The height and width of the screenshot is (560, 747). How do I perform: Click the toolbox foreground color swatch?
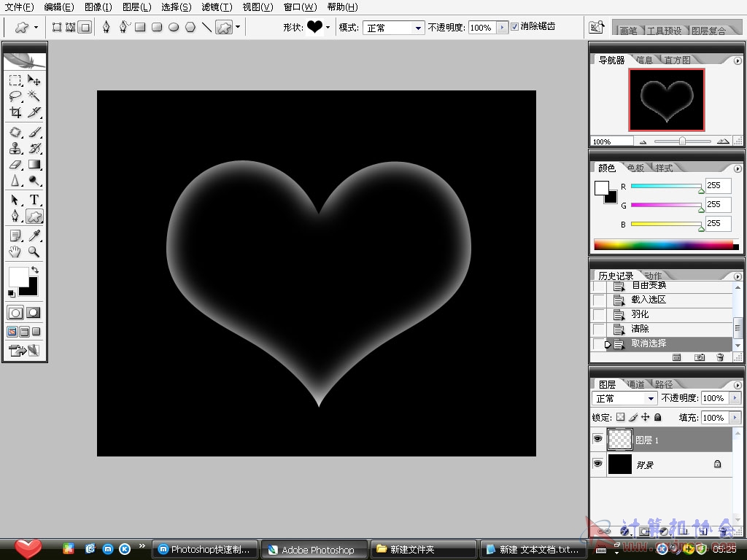pyautogui.click(x=18, y=276)
